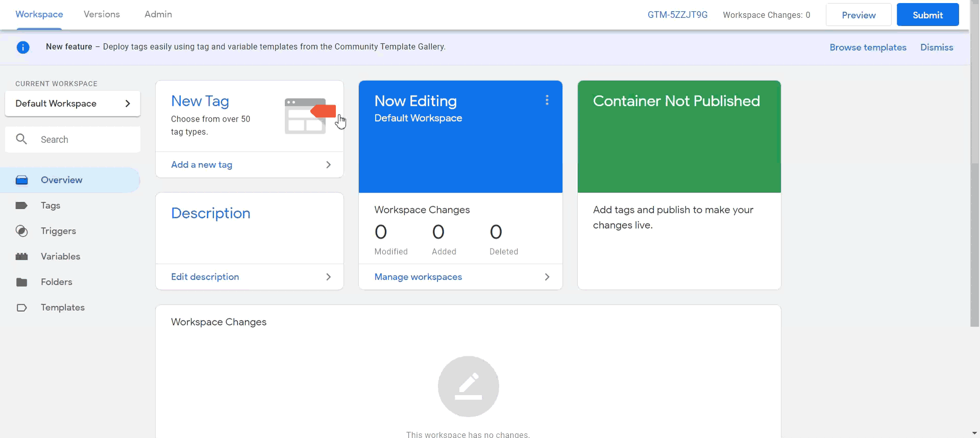The image size is (980, 438).
Task: Click the Templates outline tag icon
Action: click(x=21, y=308)
